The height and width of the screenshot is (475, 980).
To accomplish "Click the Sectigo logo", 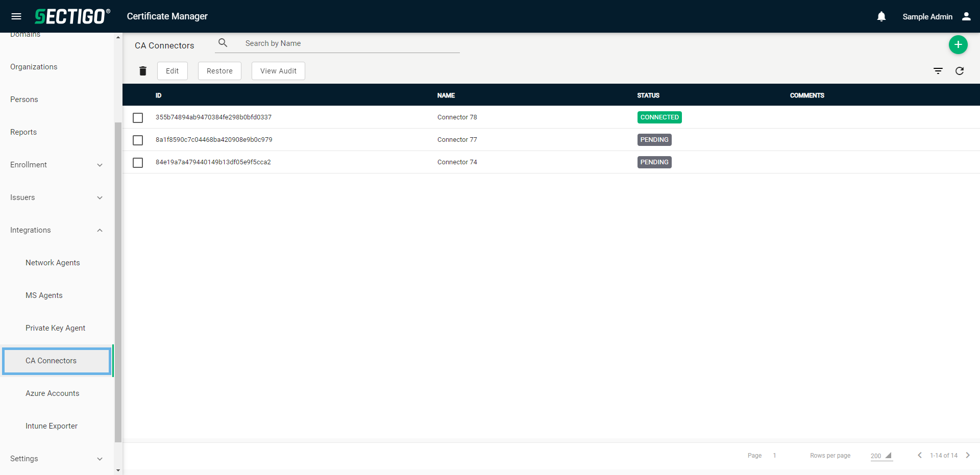I will click(x=72, y=16).
